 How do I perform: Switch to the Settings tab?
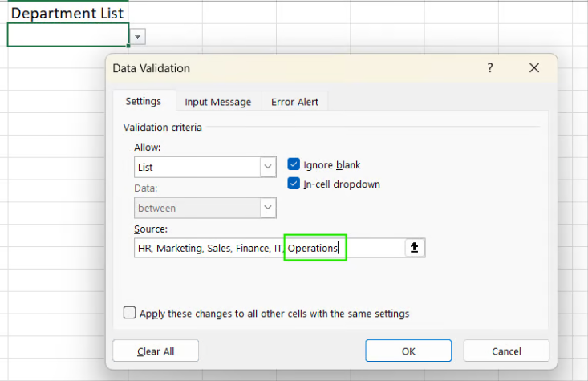click(144, 101)
